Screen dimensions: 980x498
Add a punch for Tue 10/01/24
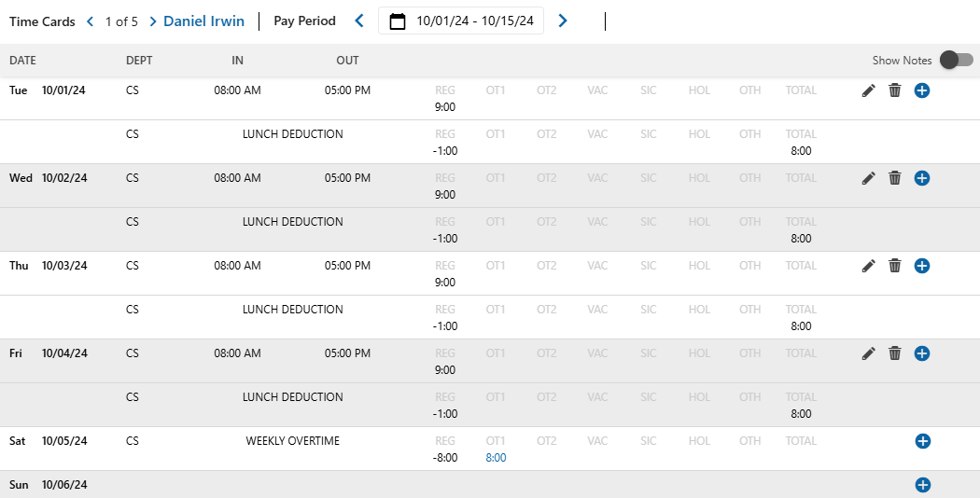pyautogui.click(x=922, y=90)
